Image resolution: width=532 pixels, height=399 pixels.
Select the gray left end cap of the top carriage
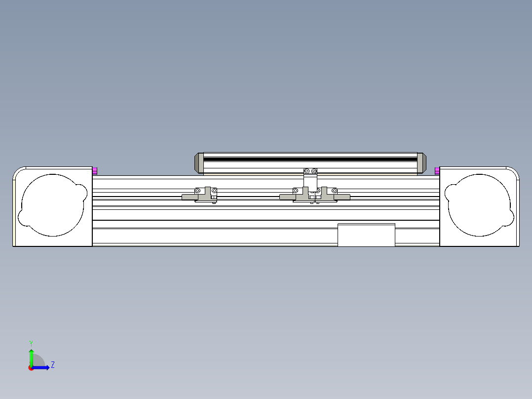[x=199, y=163]
